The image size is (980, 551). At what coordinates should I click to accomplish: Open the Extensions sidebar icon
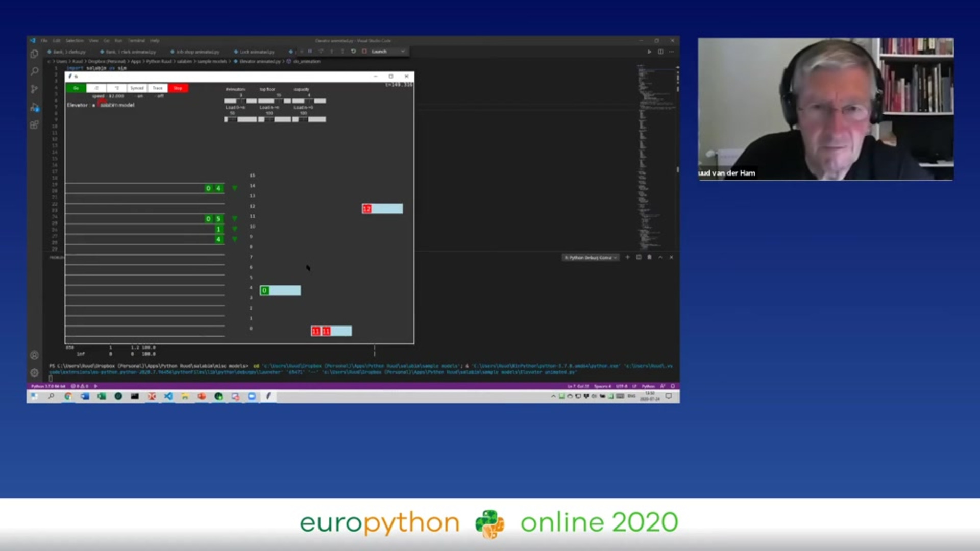point(34,125)
